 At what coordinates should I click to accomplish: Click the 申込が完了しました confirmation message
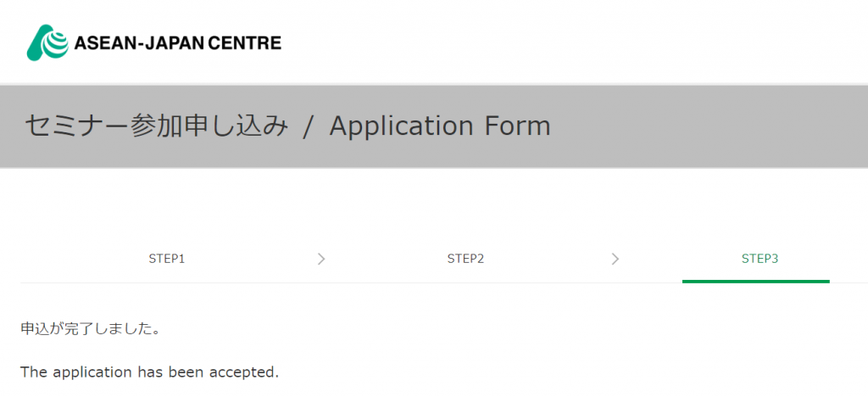click(91, 328)
